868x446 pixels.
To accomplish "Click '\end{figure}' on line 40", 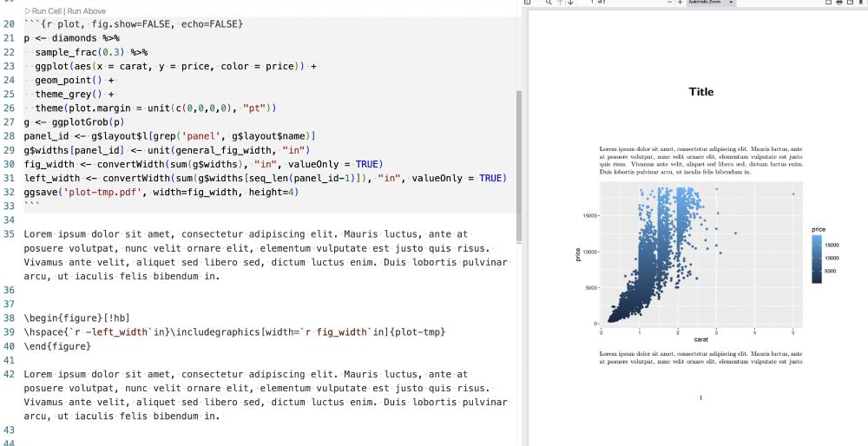I will (57, 346).
